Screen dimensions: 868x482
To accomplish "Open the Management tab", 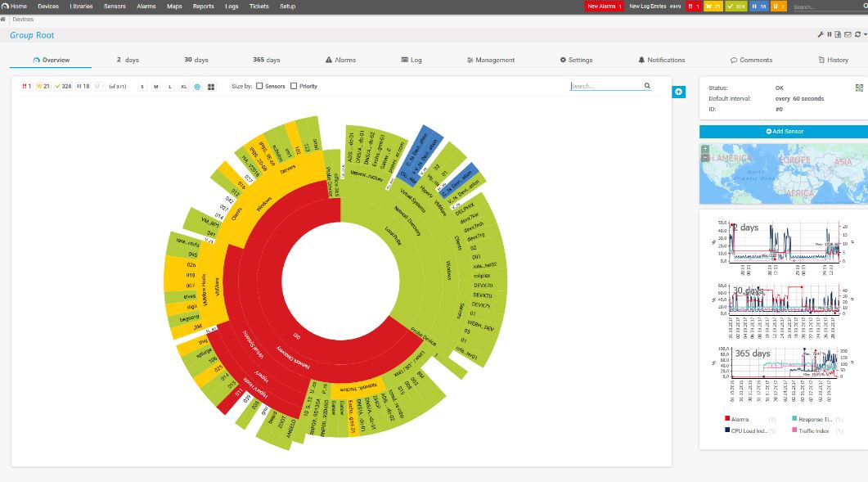I will pos(491,60).
